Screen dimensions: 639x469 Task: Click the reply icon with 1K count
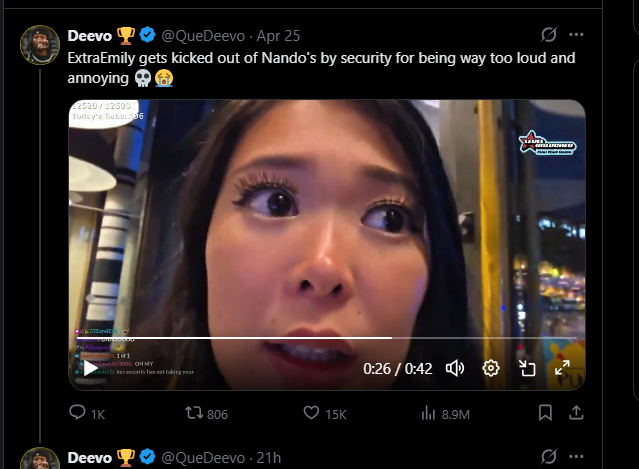77,412
